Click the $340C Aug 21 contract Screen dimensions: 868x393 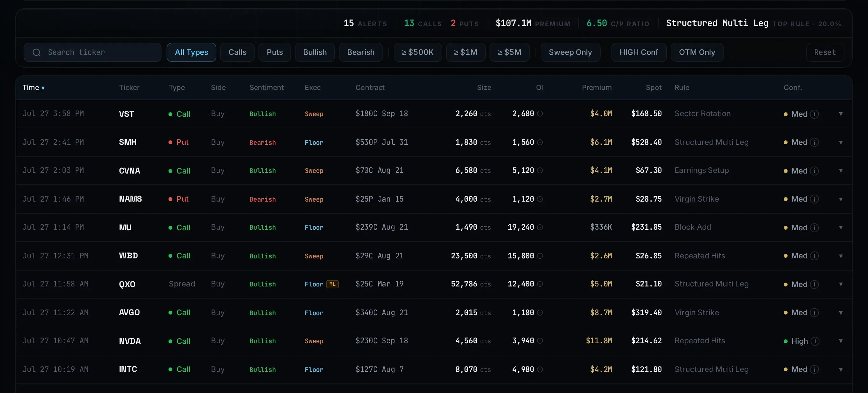click(381, 313)
